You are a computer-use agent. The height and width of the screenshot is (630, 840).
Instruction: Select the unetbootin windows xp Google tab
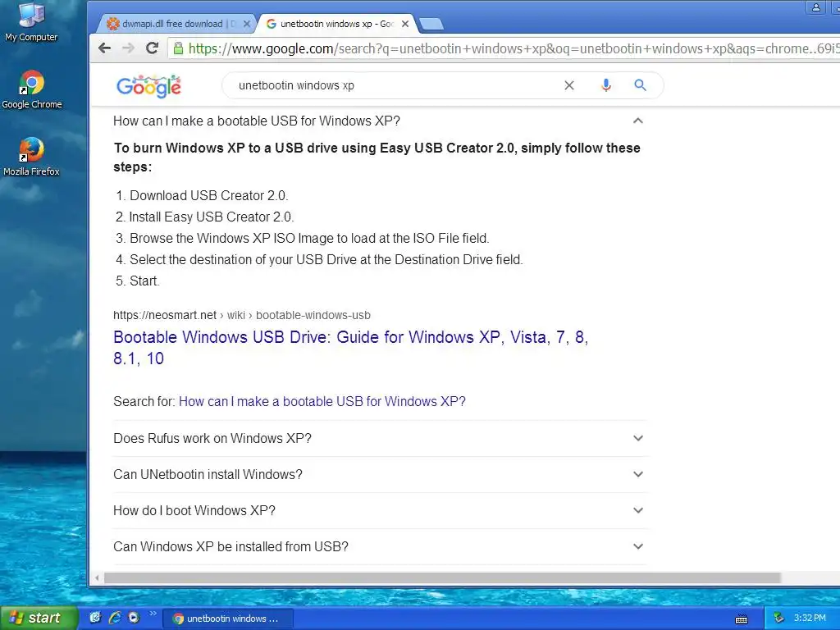coord(337,24)
